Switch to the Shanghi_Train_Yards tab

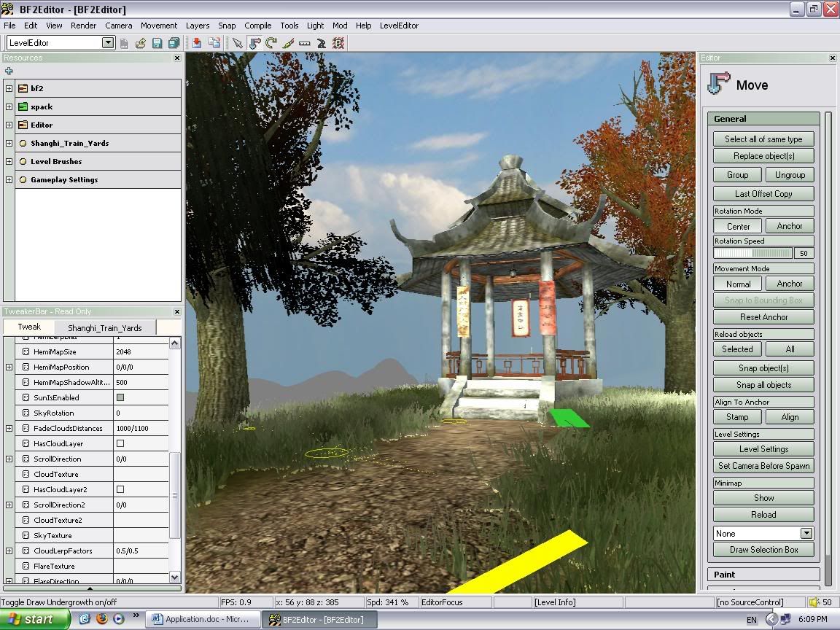coord(105,328)
